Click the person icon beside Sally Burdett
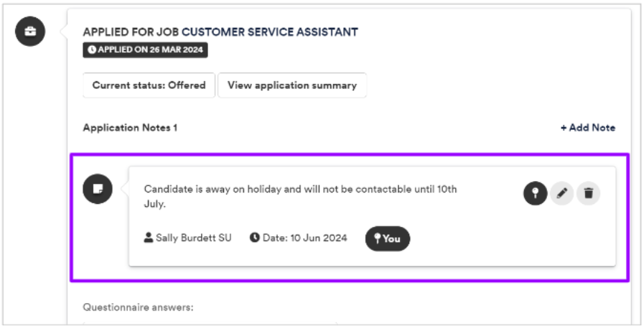The height and width of the screenshot is (326, 644). [x=149, y=238]
